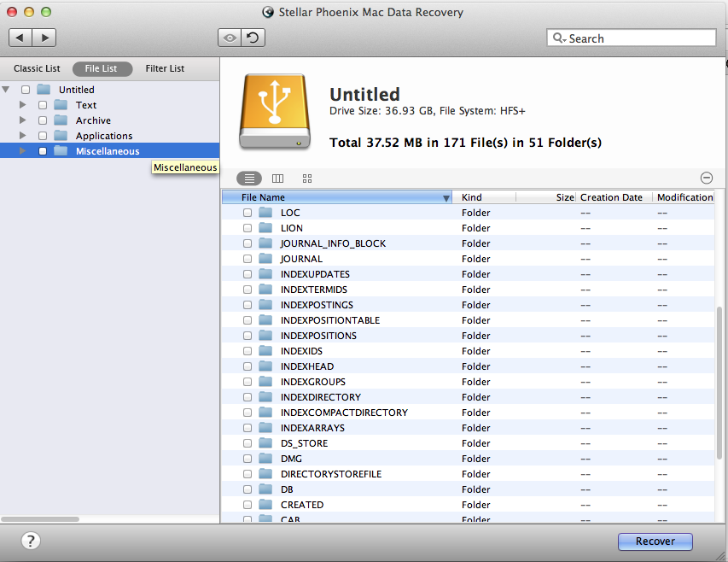Click the circular-arrow rescan icon
The image size is (728, 562).
pos(253,38)
